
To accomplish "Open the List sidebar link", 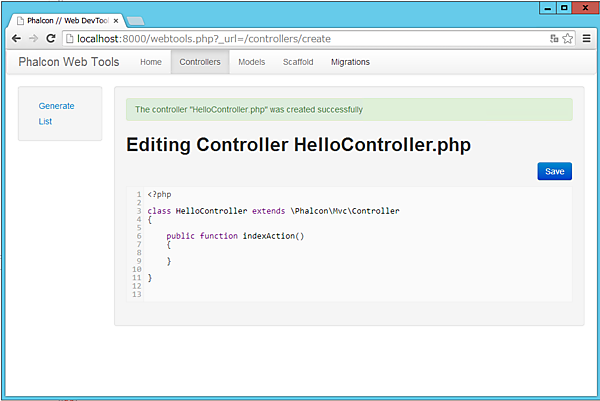I will pos(45,122).
